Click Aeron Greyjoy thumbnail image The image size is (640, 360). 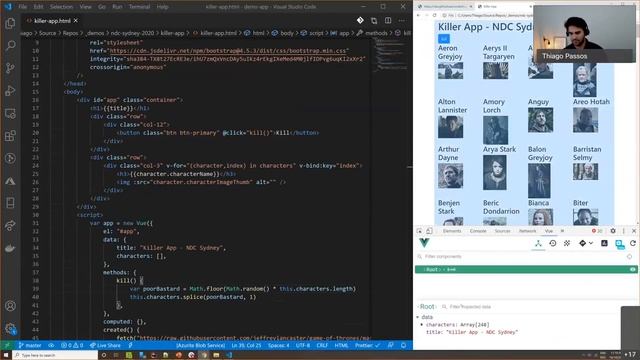coord(451,71)
